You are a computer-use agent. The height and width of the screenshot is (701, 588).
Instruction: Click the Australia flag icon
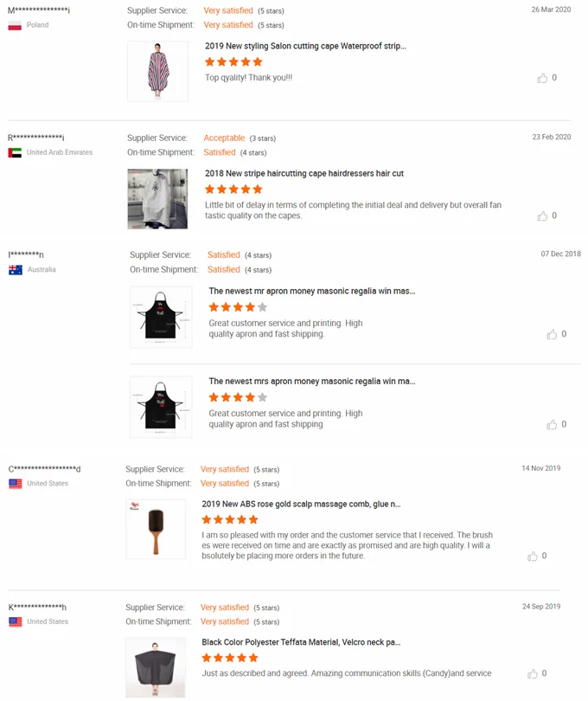pyautogui.click(x=15, y=270)
